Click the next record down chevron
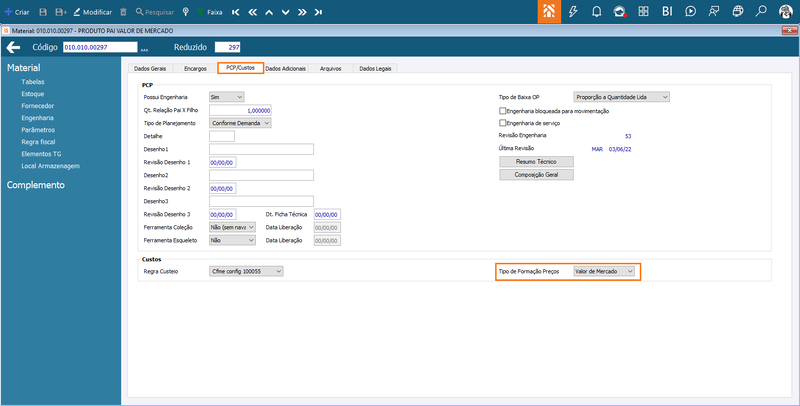The width and height of the screenshot is (800, 406). (285, 12)
